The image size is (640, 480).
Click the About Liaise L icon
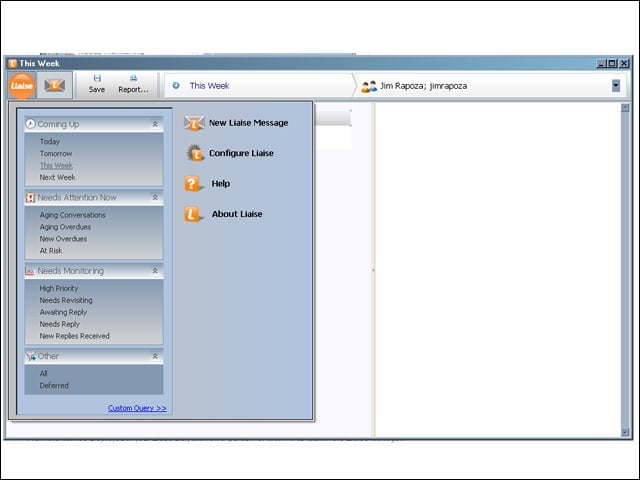(193, 214)
